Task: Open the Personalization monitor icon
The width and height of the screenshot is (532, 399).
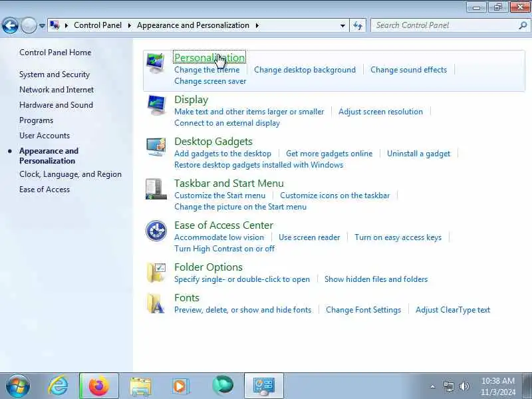Action: pos(156,63)
